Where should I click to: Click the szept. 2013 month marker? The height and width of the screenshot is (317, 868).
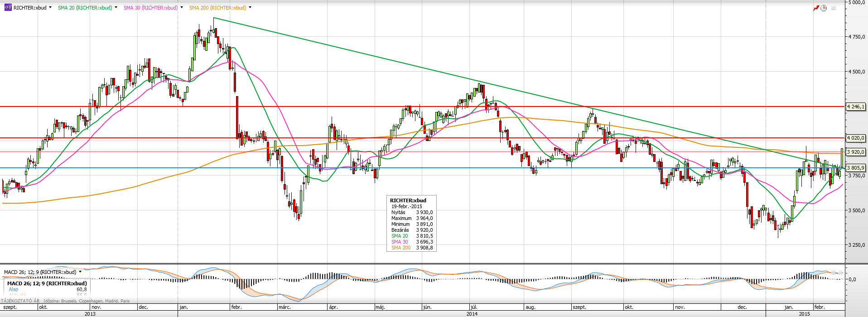[10, 307]
